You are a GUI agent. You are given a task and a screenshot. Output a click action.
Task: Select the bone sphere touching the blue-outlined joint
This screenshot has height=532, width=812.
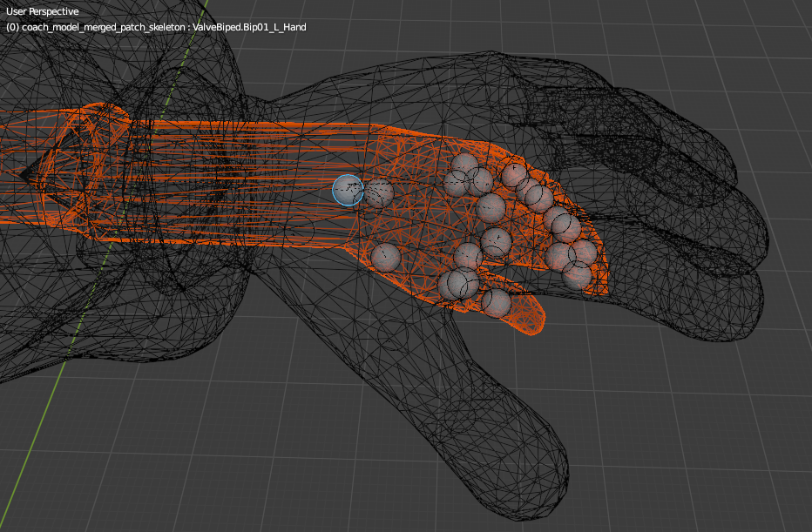coord(378,192)
